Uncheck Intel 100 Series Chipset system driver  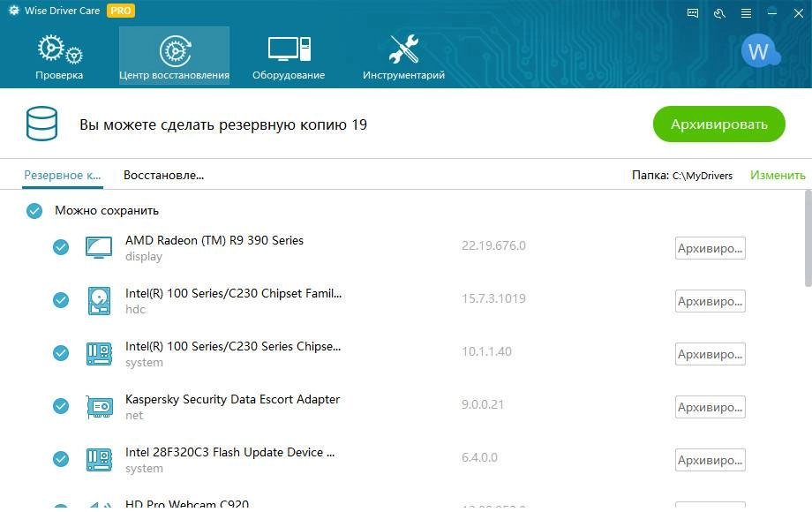[61, 353]
